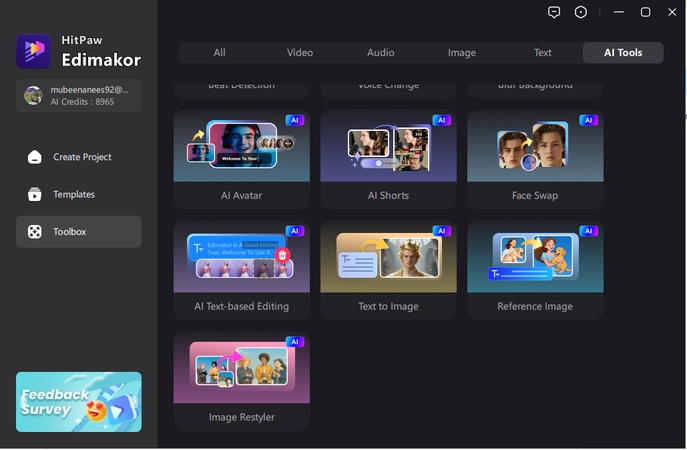
Task: Click the user profile avatar icon
Action: click(x=33, y=95)
